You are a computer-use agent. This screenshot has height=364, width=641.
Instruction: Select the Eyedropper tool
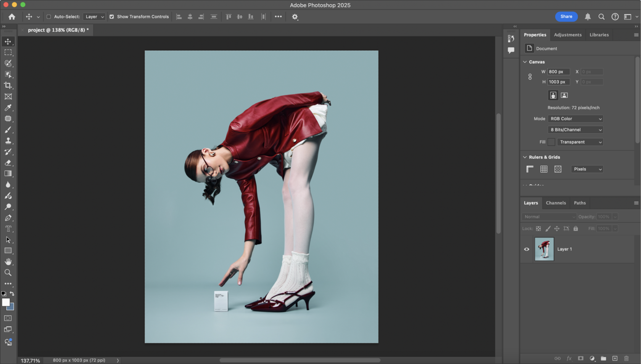8,107
